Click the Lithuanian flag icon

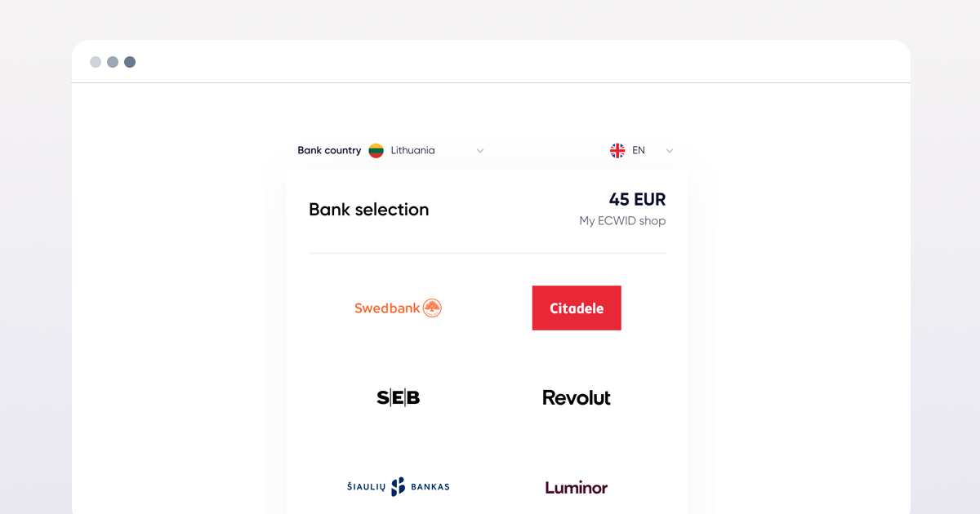pos(376,150)
